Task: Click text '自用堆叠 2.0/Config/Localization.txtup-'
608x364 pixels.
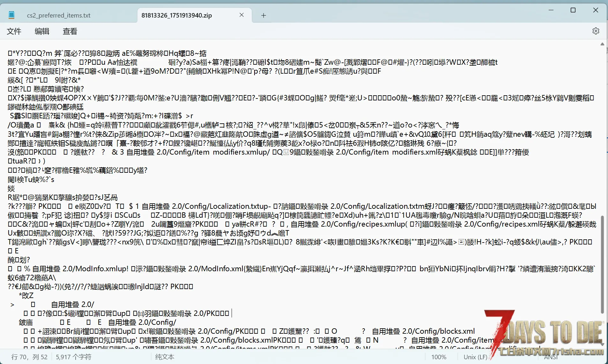Action: tap(206, 206)
